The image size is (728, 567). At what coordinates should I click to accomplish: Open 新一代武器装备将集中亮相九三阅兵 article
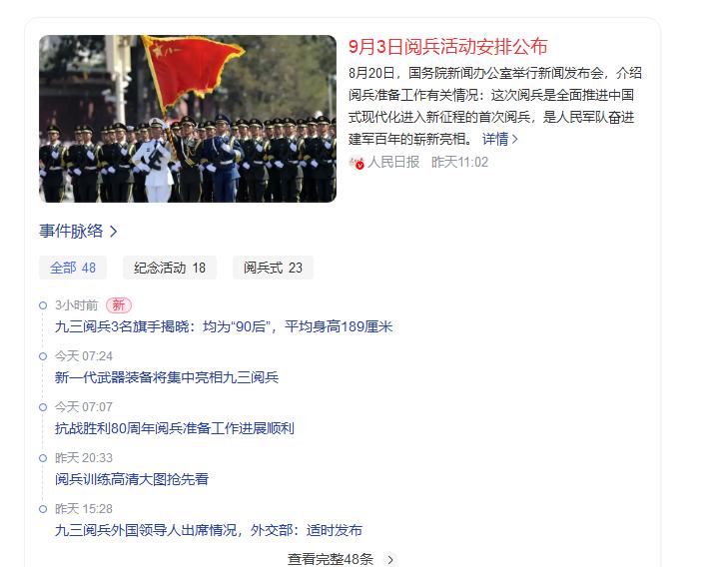pyautogui.click(x=166, y=377)
